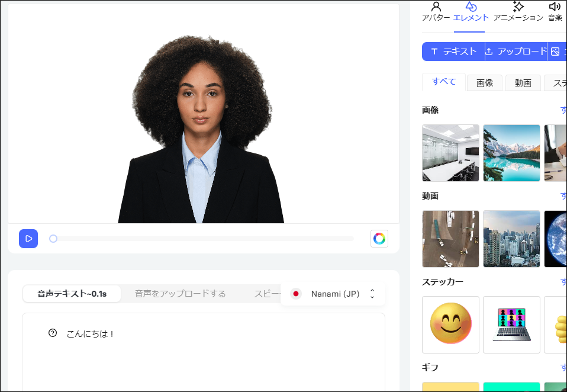Click the 画像 section heading
Image resolution: width=567 pixels, height=392 pixels.
coord(430,110)
